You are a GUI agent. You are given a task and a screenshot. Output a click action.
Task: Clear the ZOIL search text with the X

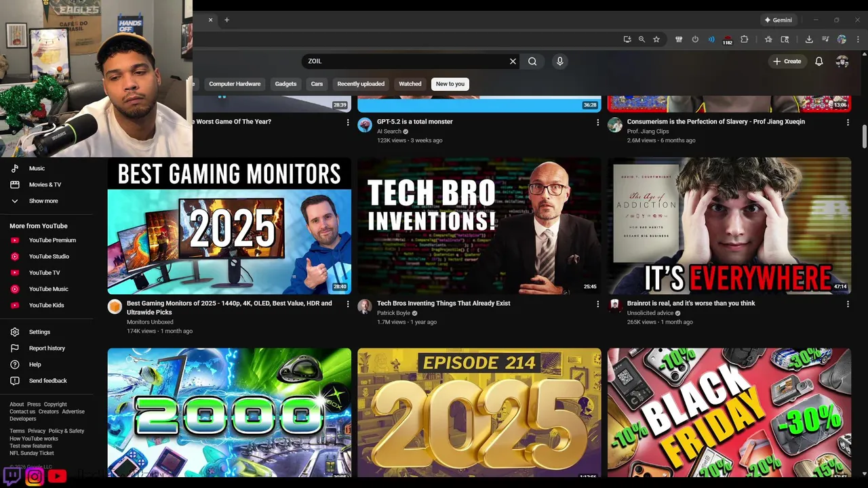513,61
